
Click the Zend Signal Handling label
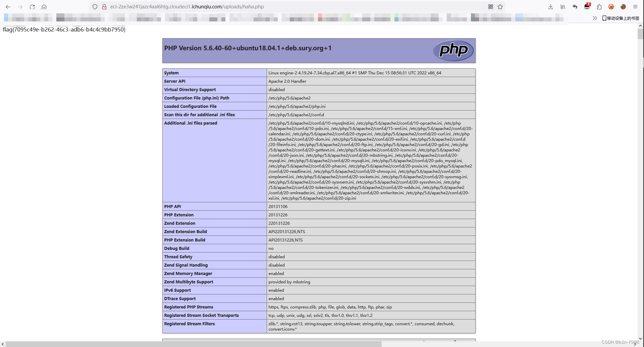[186, 265]
